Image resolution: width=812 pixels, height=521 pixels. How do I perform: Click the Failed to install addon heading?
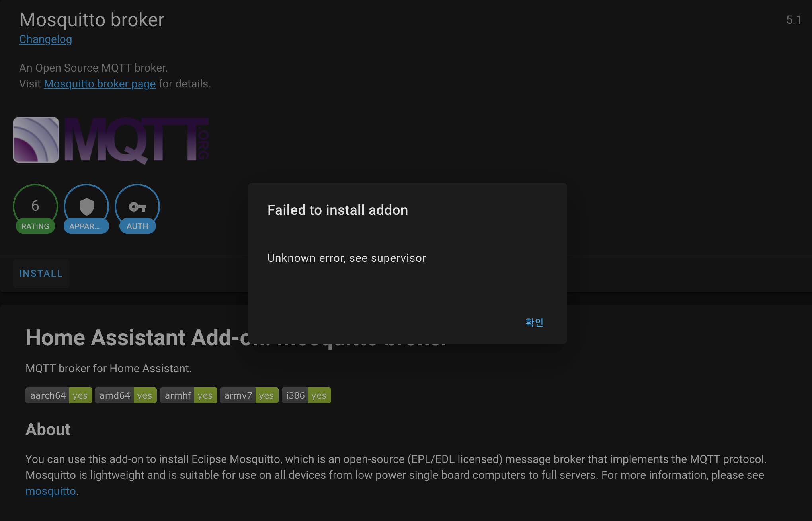tap(338, 210)
